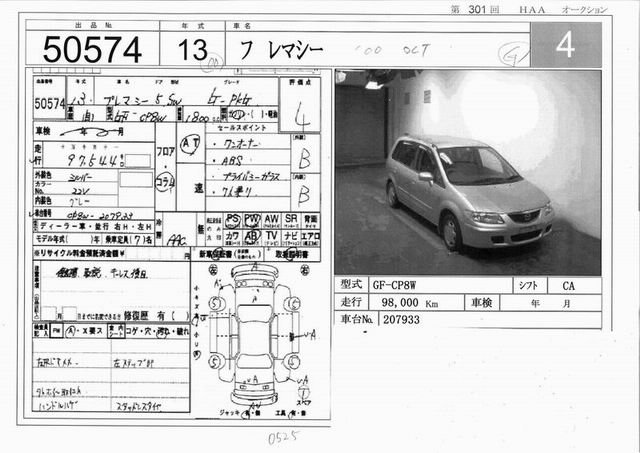Click the large model year 13
This screenshot has width=640, height=453.
193,50
